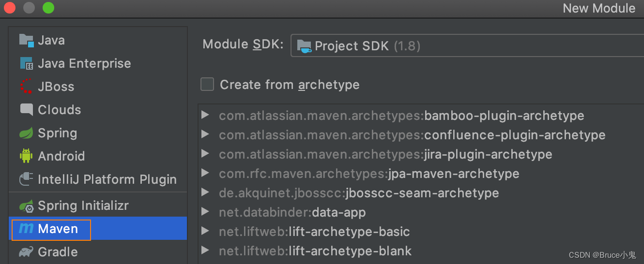Expand confluence-plugin-archetype node
The image size is (644, 264).
[205, 134]
